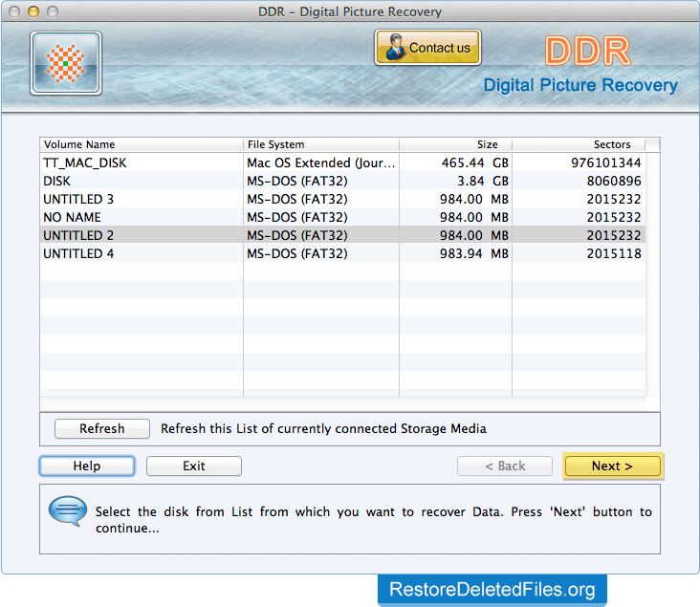The width and height of the screenshot is (700, 607).
Task: Click the DDR orange logo icon
Action: click(66, 63)
